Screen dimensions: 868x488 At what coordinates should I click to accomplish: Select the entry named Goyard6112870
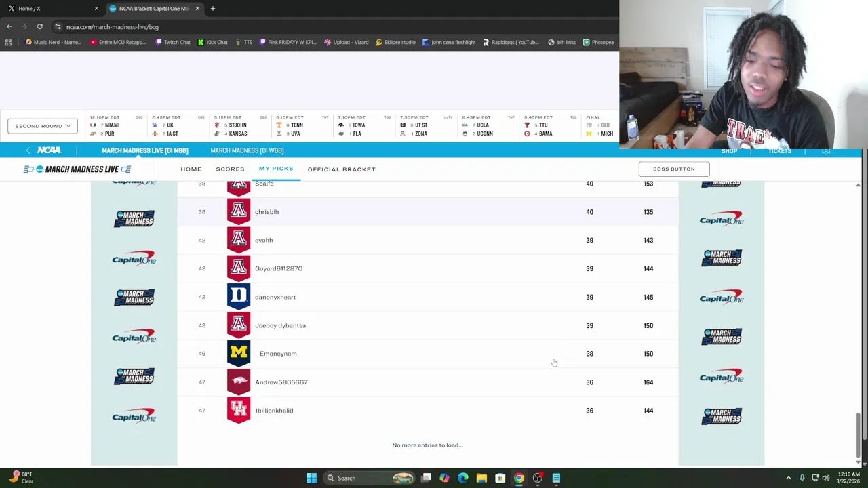point(279,268)
